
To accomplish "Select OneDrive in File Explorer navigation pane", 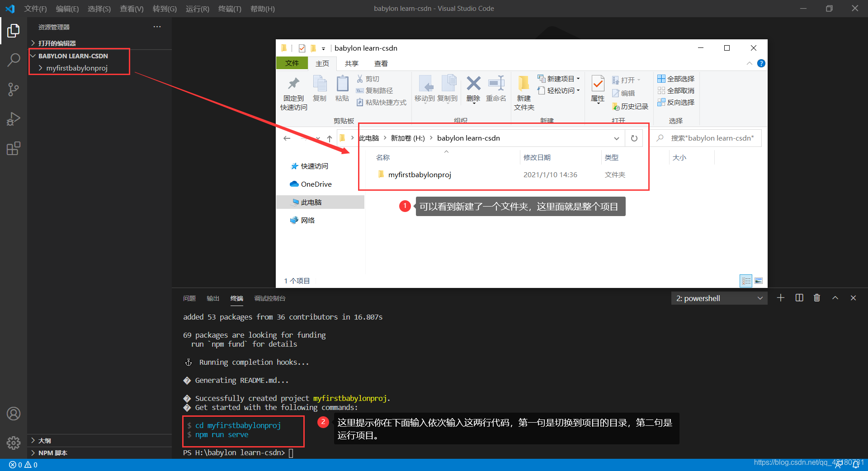I will pyautogui.click(x=311, y=184).
